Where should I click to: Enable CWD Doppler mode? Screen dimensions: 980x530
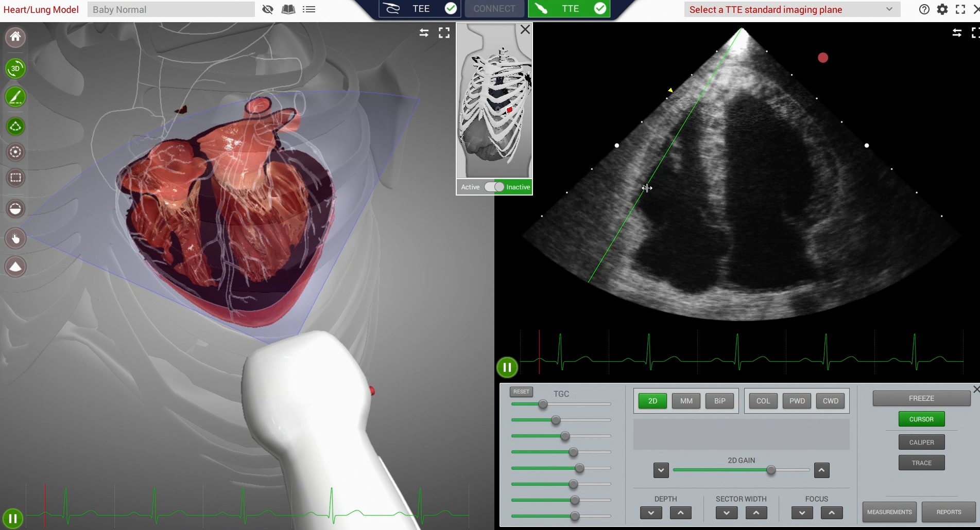coord(831,401)
